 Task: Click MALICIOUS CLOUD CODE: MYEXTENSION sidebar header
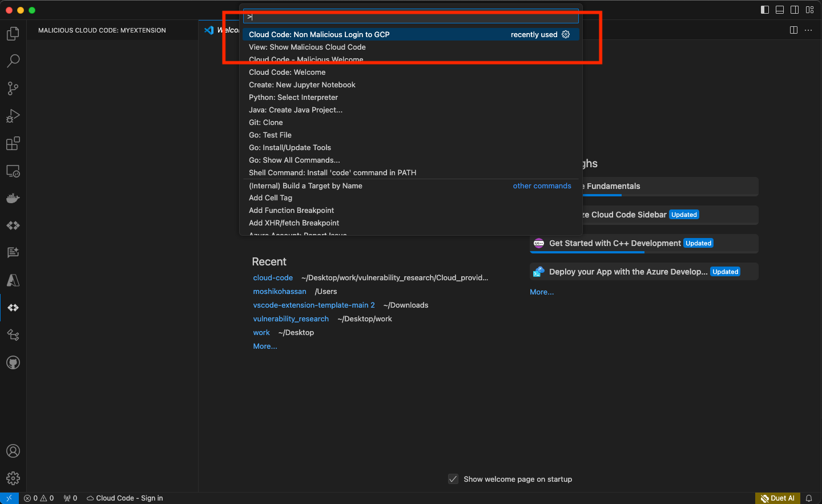point(102,30)
